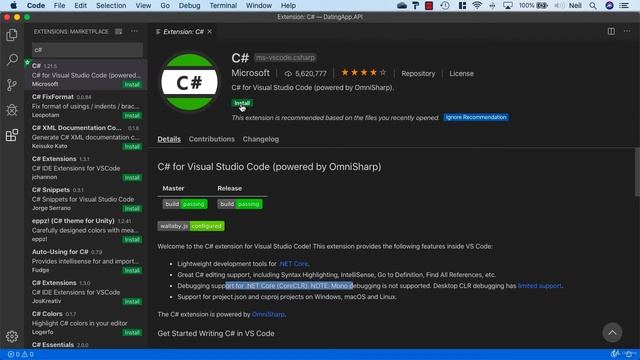
Task: Install eppz! C# theme for Unity
Action: click(x=132, y=240)
